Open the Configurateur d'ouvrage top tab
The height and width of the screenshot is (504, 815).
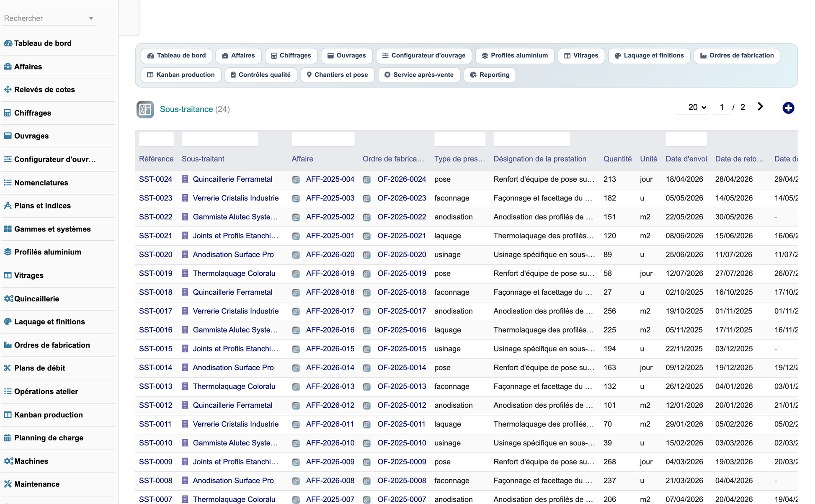point(424,56)
